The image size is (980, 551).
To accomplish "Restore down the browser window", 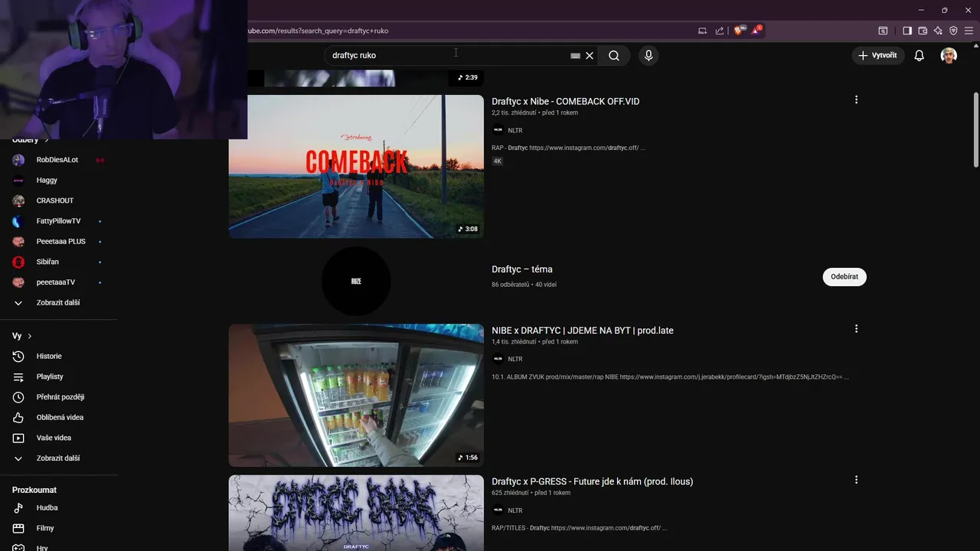I will [944, 10].
